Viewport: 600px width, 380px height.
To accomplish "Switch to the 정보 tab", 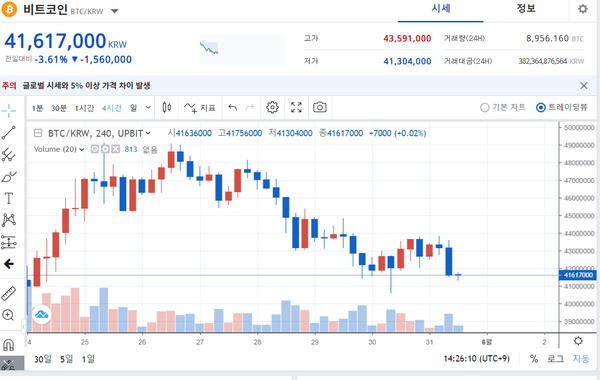I will click(x=526, y=9).
